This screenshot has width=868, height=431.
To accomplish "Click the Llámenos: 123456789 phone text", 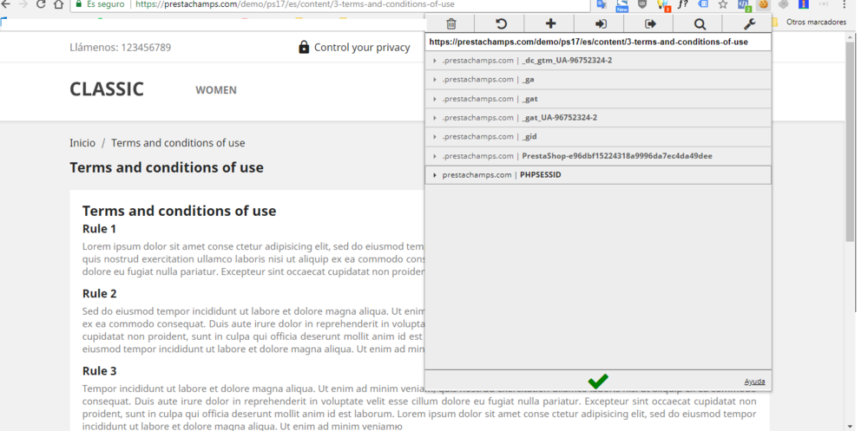I will [x=120, y=48].
